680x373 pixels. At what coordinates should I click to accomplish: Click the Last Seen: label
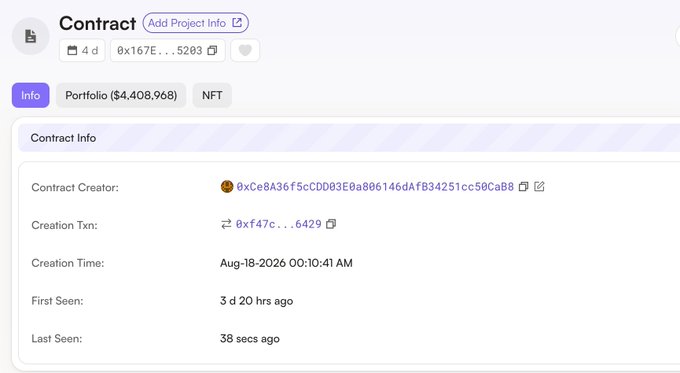(56, 338)
